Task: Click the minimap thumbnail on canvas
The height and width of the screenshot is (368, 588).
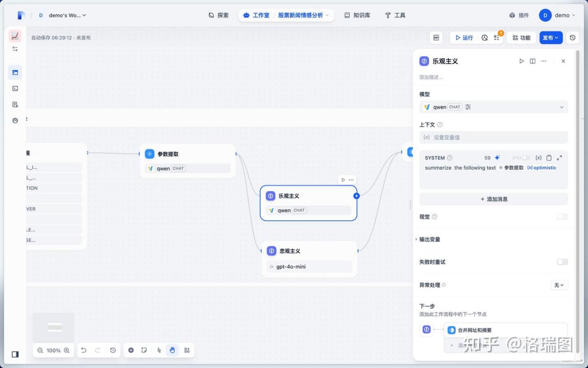Action: coord(53,327)
